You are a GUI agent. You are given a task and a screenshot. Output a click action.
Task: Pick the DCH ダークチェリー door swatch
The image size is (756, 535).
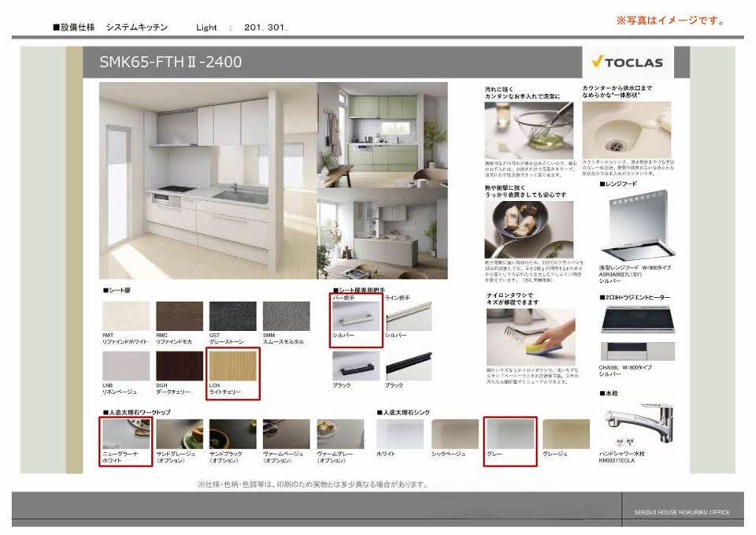pyautogui.click(x=180, y=366)
